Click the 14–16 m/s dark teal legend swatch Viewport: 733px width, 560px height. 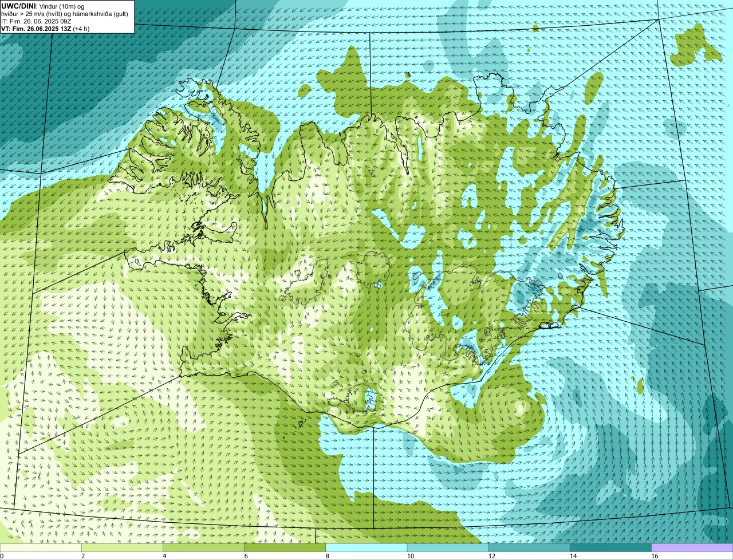click(x=610, y=547)
